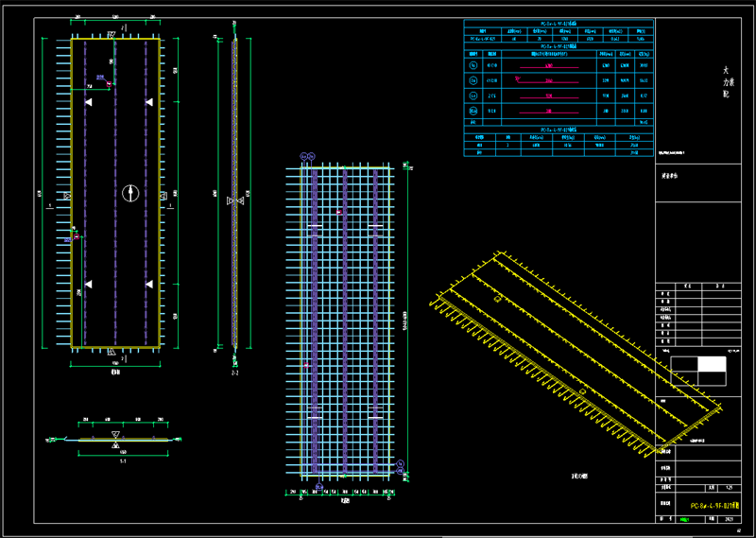Click the fourth circled rebar mark in table
This screenshot has width=756, height=538.
473,111
